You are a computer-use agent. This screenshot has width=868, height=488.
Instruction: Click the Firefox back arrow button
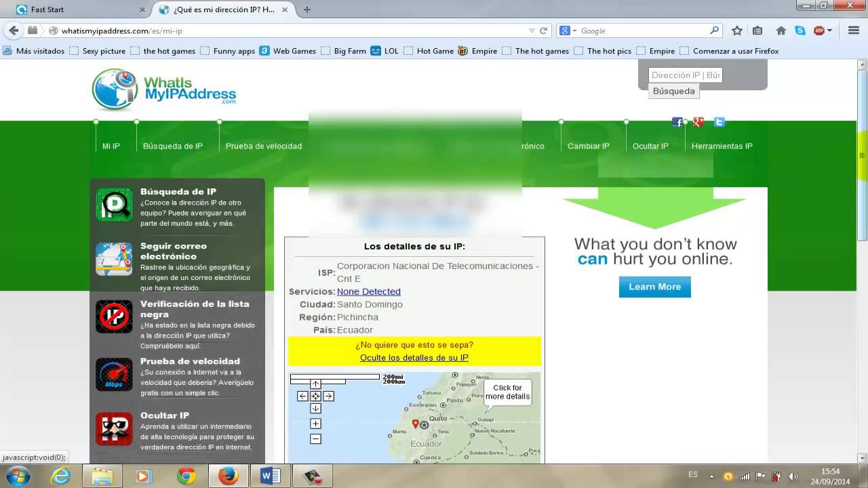coord(14,30)
